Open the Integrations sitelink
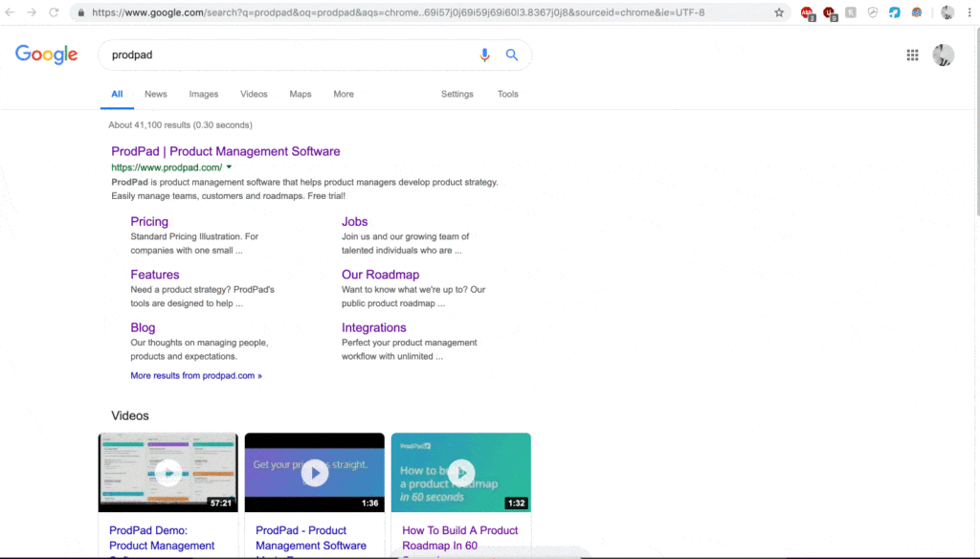 coord(374,327)
